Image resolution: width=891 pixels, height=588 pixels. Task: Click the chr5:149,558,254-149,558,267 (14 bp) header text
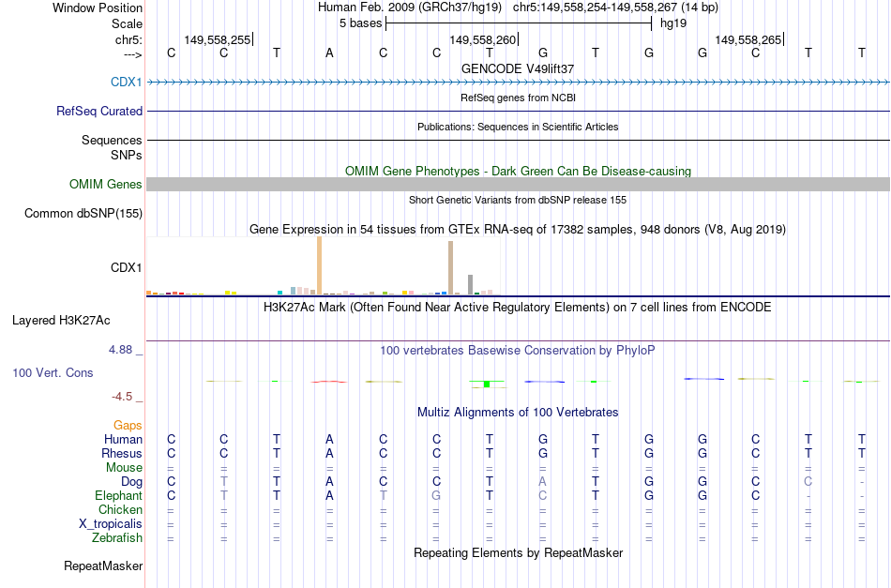pyautogui.click(x=615, y=8)
